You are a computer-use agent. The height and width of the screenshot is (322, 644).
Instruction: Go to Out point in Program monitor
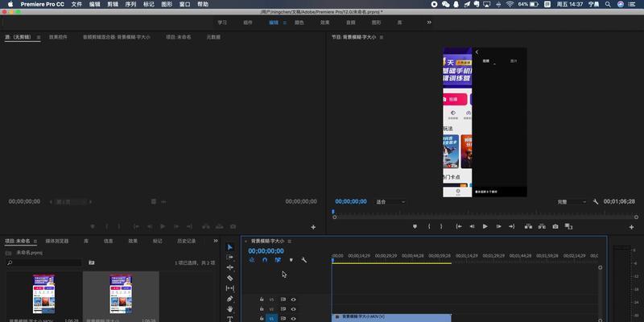[x=511, y=226]
